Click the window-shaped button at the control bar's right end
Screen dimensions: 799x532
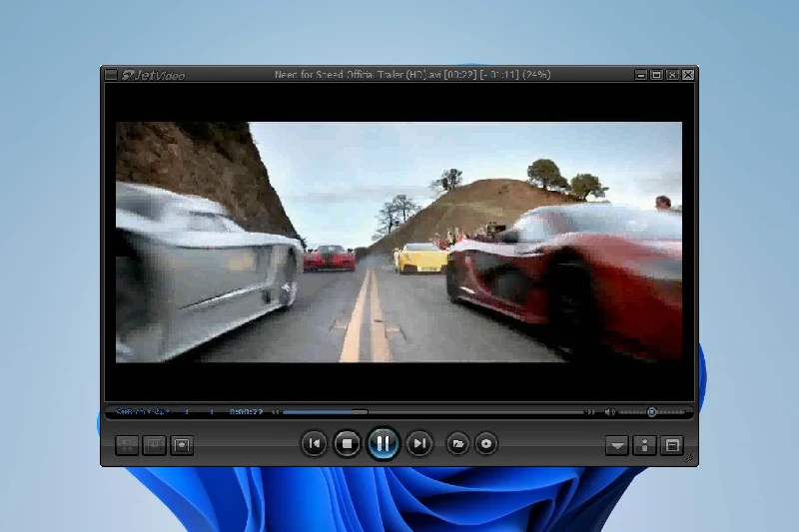[672, 445]
